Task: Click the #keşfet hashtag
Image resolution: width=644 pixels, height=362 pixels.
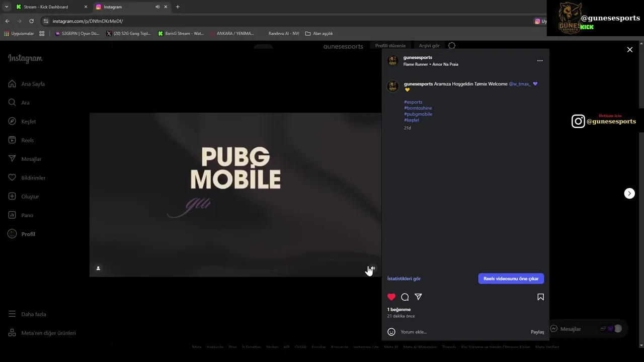Action: 411,120
